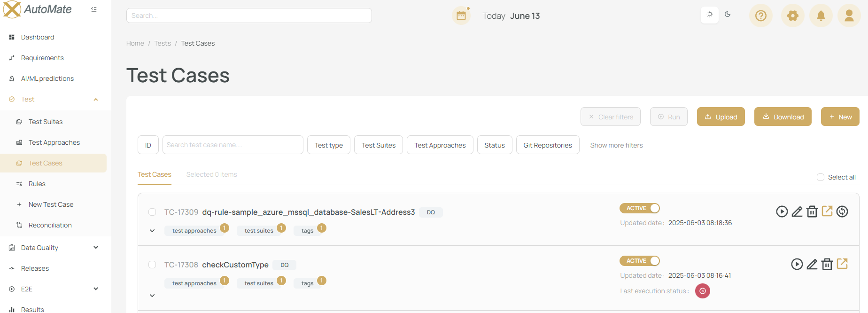Focus the top Search field
This screenshot has width=868, height=313.
point(249,16)
